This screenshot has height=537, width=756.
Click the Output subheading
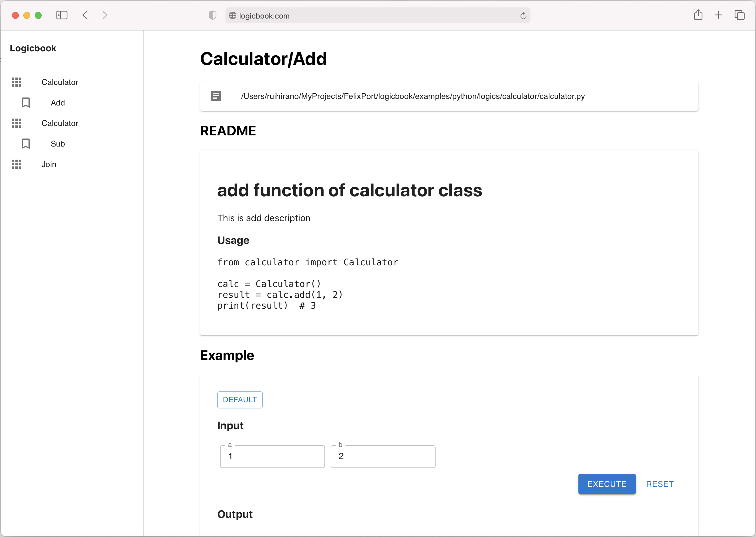(x=235, y=514)
